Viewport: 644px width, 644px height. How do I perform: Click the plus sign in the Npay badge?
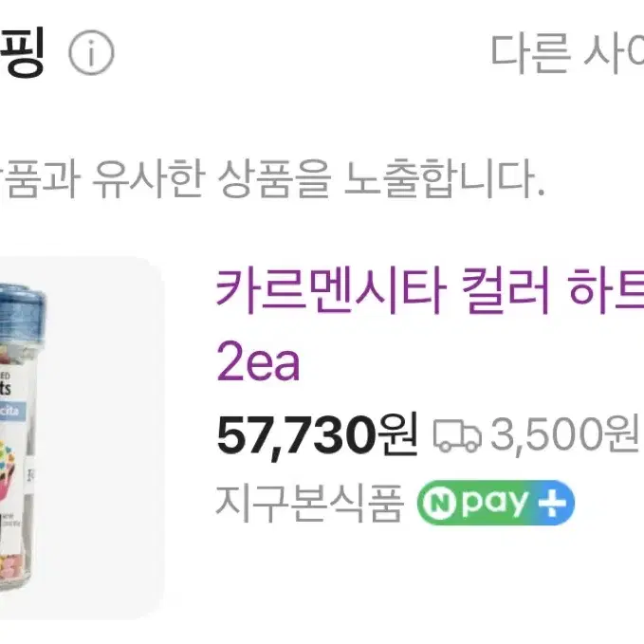pos(552,503)
